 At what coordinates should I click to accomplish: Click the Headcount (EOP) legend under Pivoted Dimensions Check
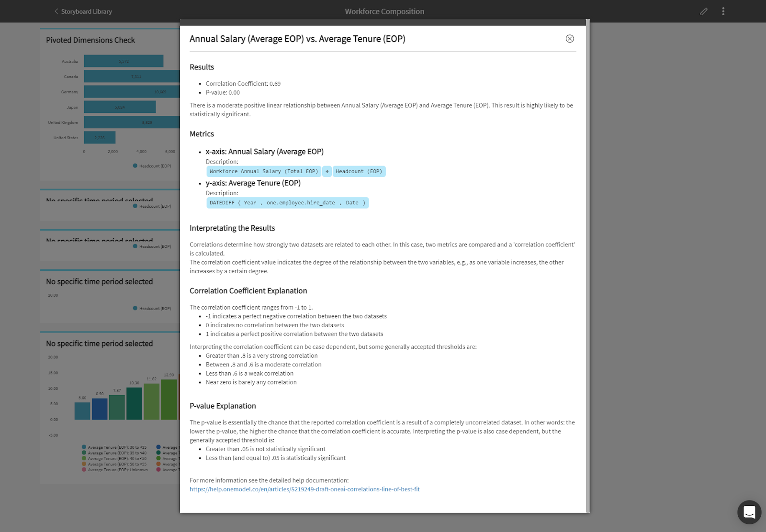tap(152, 166)
